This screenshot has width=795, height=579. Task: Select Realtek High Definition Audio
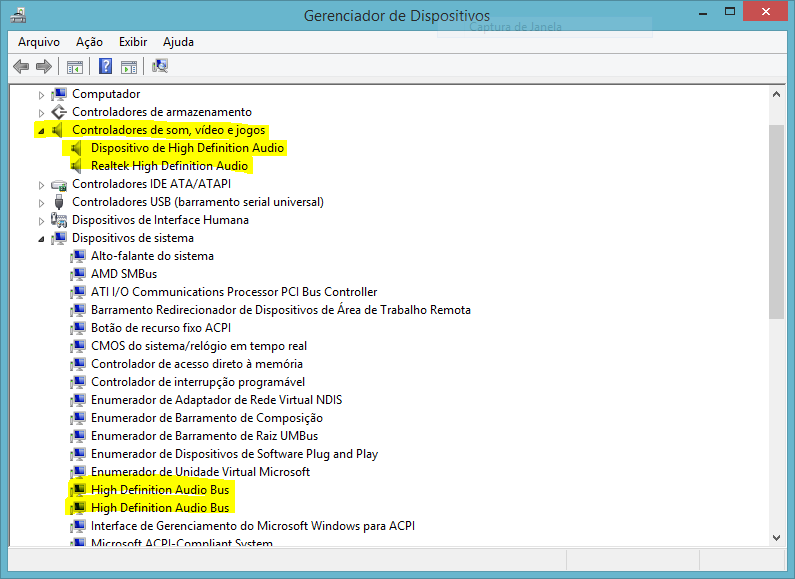pyautogui.click(x=169, y=166)
